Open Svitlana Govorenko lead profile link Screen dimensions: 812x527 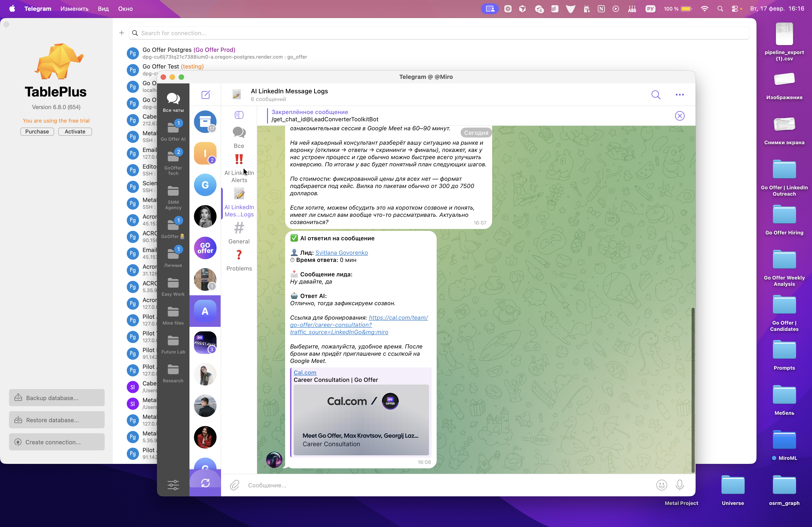(x=341, y=253)
